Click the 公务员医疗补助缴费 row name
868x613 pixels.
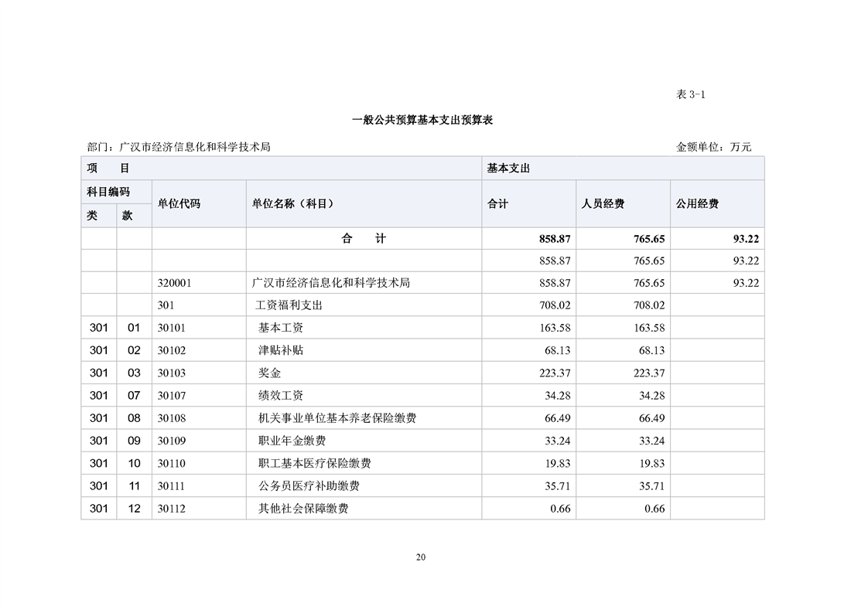[x=309, y=487]
